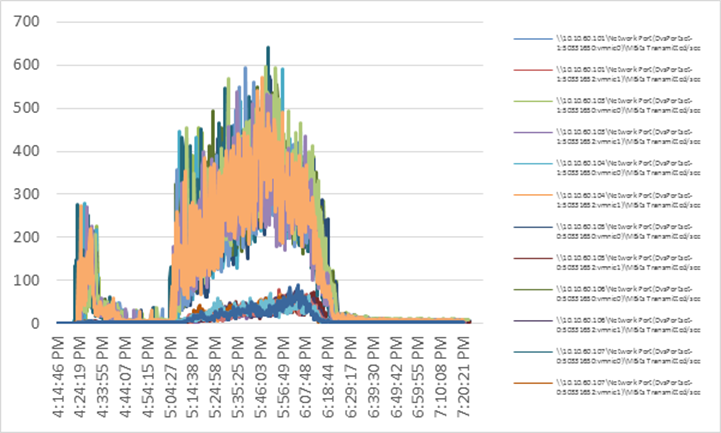Click the 6:59:55 PM time axis label

click(x=418, y=377)
